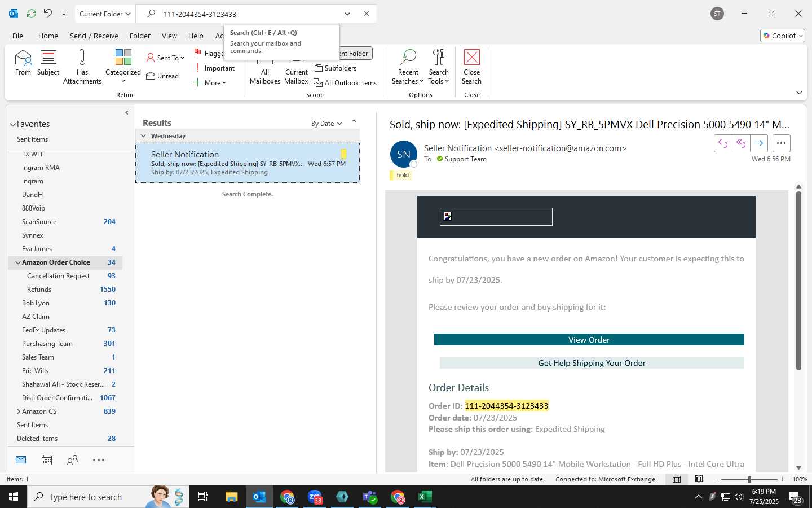This screenshot has width=812, height=508.
Task: Filter search by Subject
Action: 48,62
